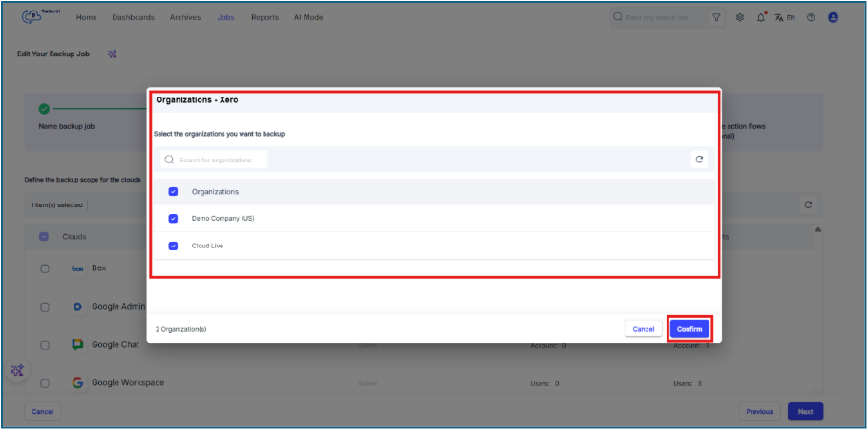Click the Google Chat logo icon
The width and height of the screenshot is (868, 430).
click(x=77, y=345)
